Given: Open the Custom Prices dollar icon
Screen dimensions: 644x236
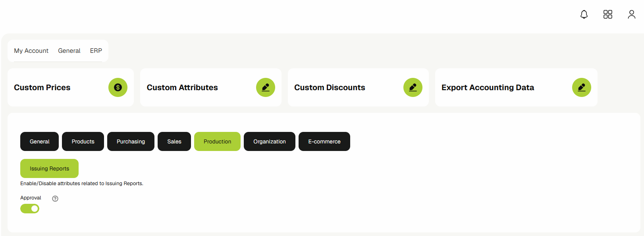Looking at the screenshot, I should click(118, 87).
